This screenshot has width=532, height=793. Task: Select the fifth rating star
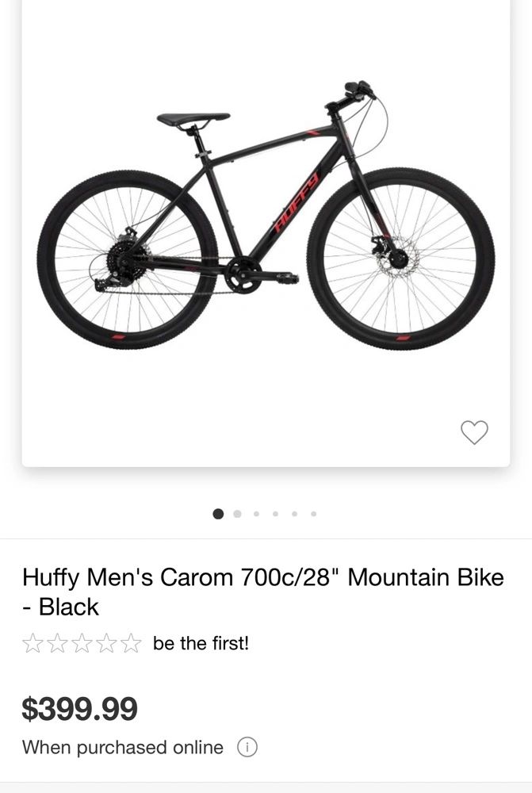click(131, 643)
